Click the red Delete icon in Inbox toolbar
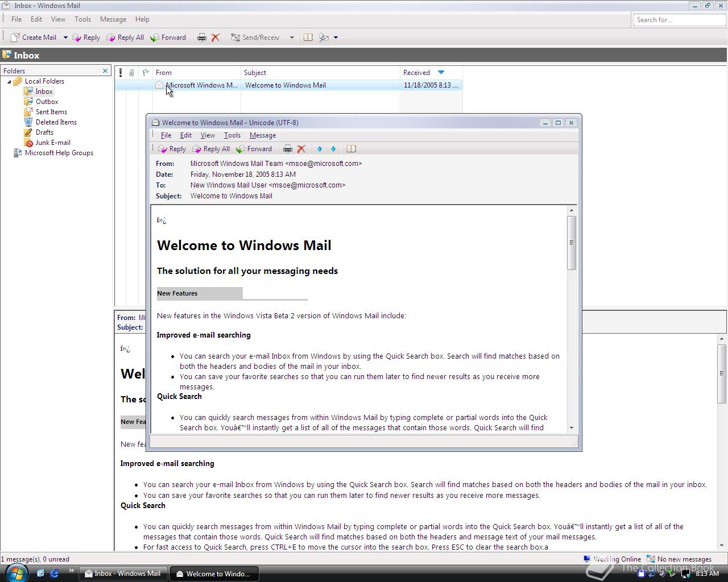Image resolution: width=728 pixels, height=582 pixels. pos(216,38)
